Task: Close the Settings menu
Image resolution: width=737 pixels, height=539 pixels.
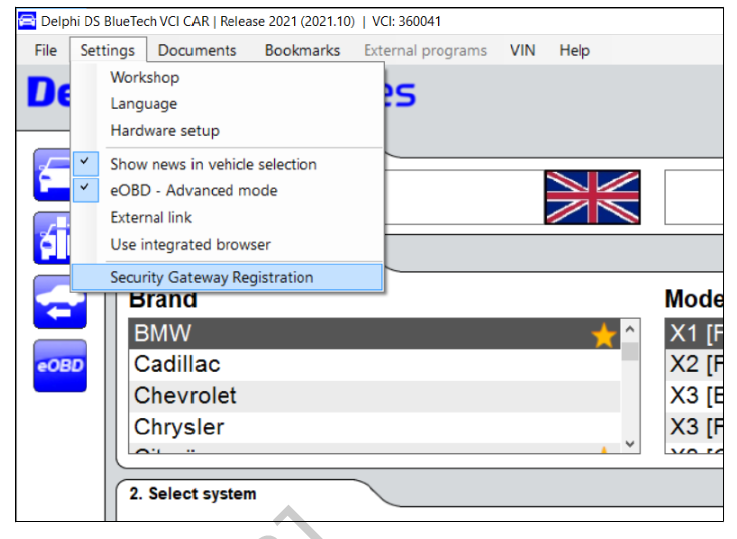Action: pyautogui.click(x=108, y=50)
